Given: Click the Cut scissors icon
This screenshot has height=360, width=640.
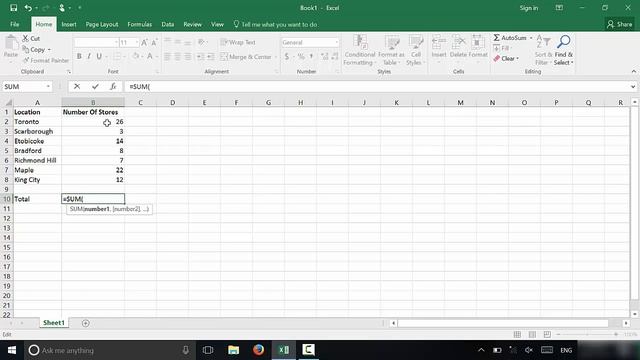Looking at the screenshot, I should 26,38.
